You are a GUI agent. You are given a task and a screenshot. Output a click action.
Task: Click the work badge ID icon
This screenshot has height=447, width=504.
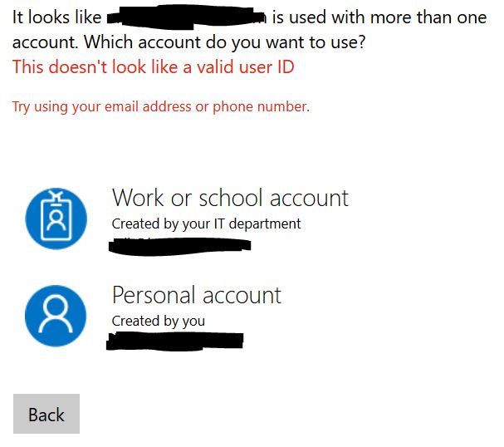[x=56, y=219]
